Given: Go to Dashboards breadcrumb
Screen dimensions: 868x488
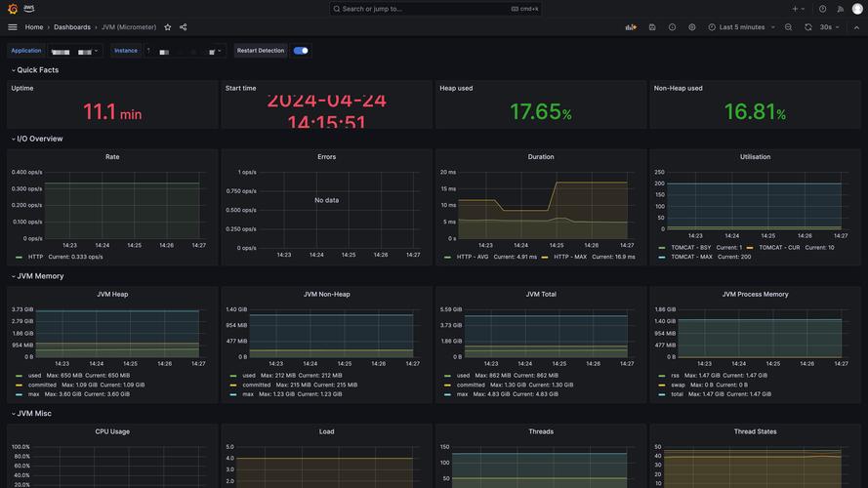Looking at the screenshot, I should click(x=72, y=27).
